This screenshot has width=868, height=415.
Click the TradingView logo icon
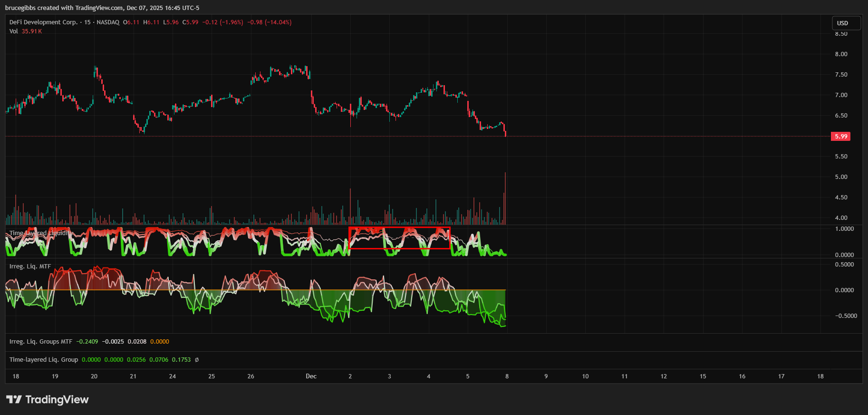tap(14, 399)
